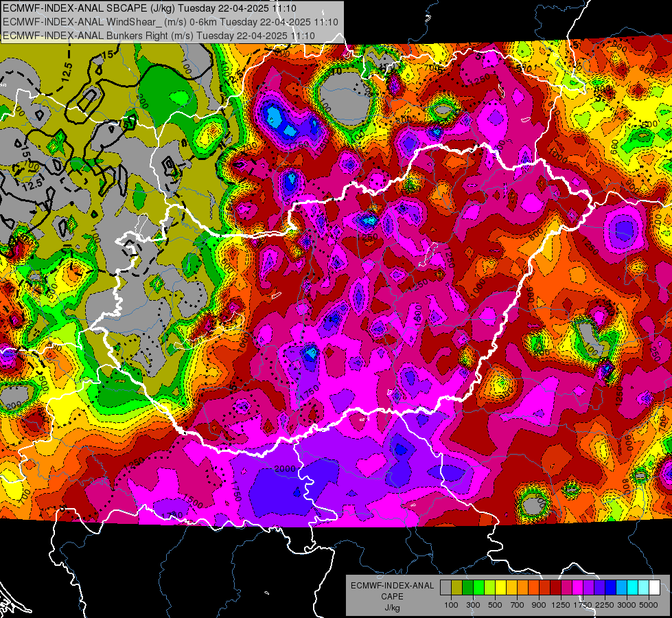The image size is (672, 618).
Task: Click the J/kg unit label in the legend
Action: click(x=392, y=608)
